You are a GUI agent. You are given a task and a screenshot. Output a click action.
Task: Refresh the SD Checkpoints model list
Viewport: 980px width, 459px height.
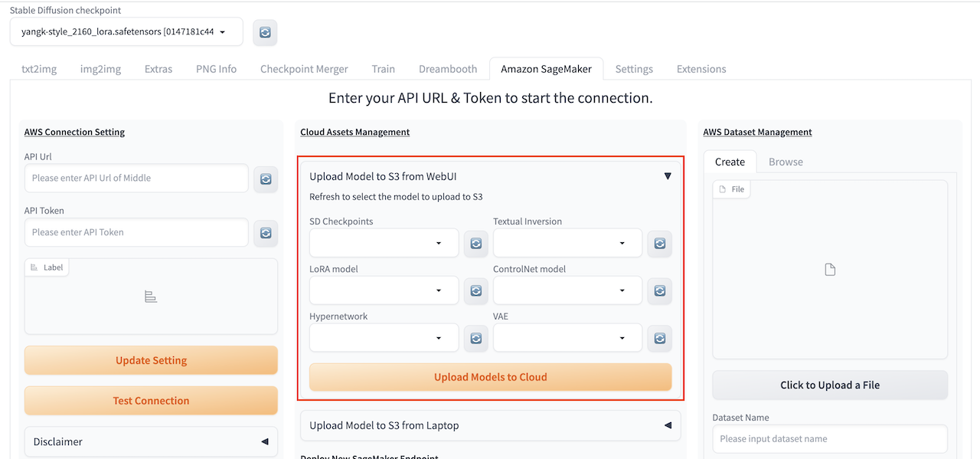[x=475, y=244]
